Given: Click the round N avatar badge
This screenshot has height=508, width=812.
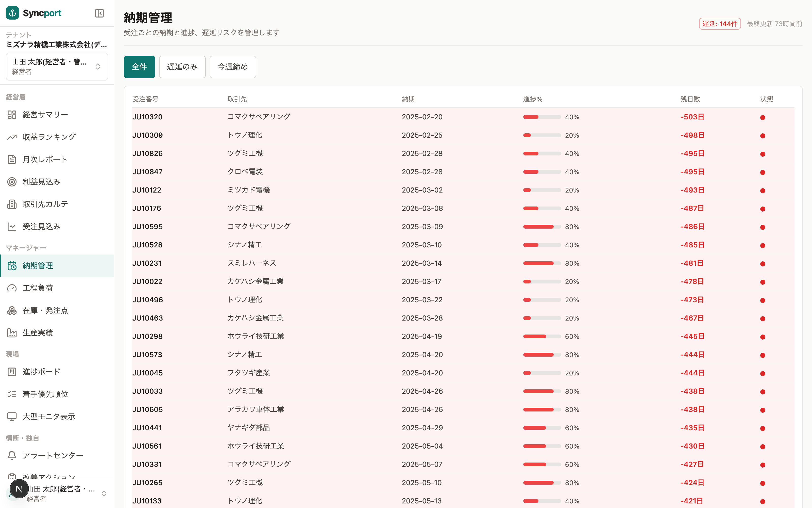Looking at the screenshot, I should (x=19, y=489).
